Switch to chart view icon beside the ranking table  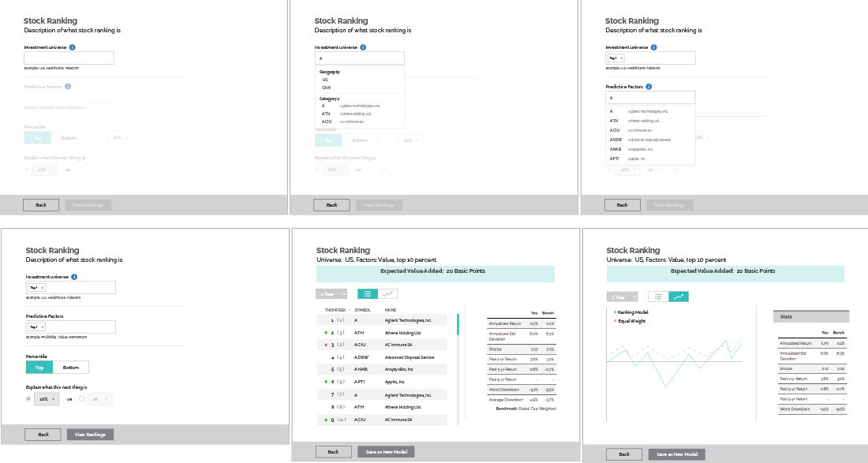[x=388, y=294]
